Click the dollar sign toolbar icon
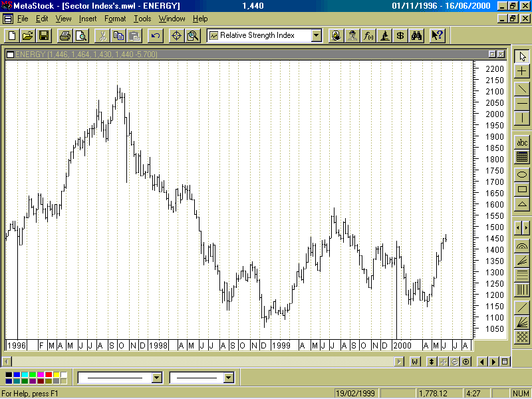This screenshot has width=532, height=399. [x=400, y=36]
